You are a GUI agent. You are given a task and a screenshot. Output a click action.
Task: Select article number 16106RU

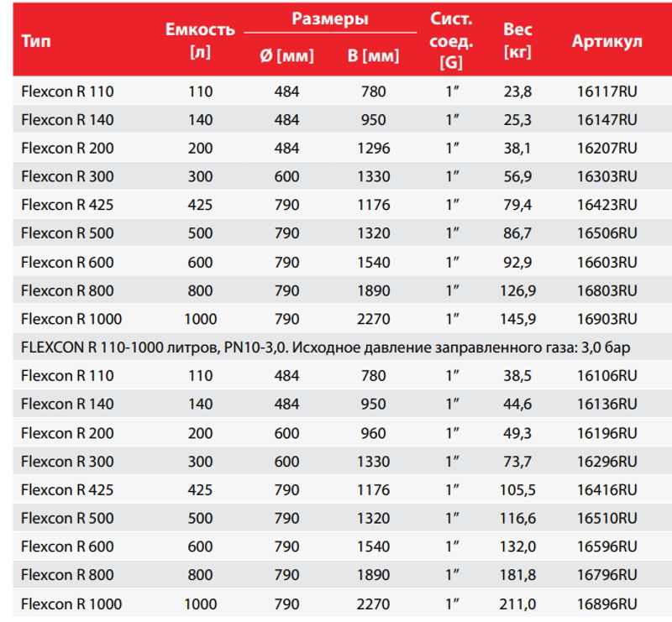[x=607, y=376]
